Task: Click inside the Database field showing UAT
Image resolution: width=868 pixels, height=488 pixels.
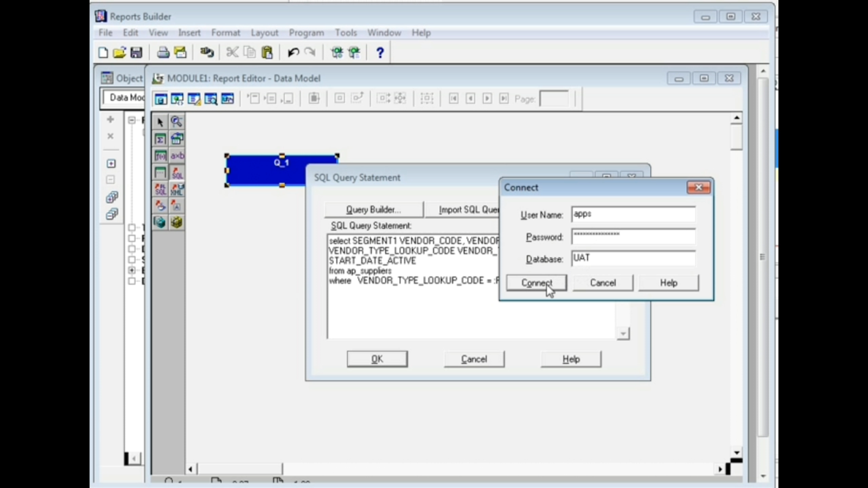Action: (x=633, y=259)
